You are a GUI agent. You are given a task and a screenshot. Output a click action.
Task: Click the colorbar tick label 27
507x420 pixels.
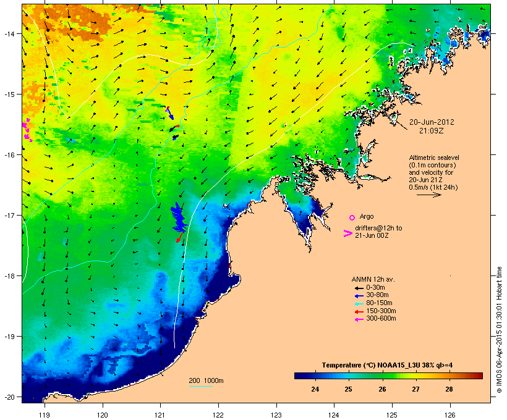point(415,389)
